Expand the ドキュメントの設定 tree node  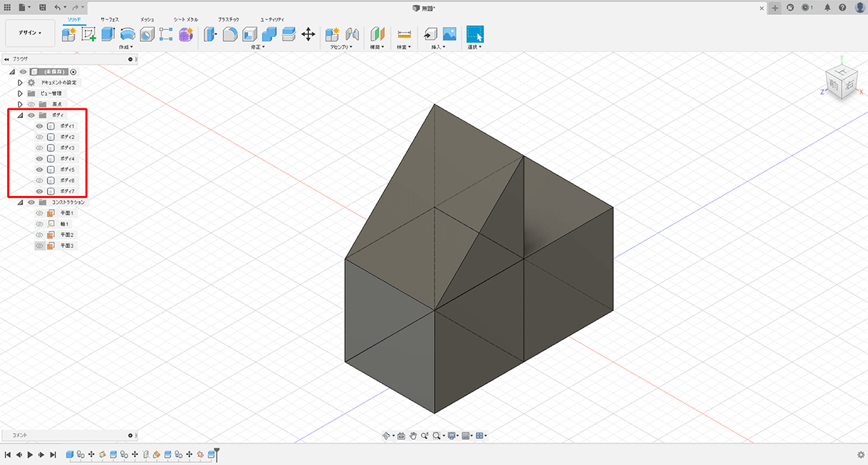pos(20,82)
